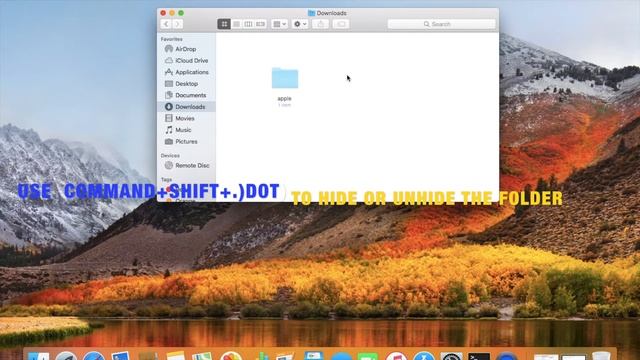The width and height of the screenshot is (640, 360).
Task: Zoom the Downloads window with green button
Action: click(x=181, y=13)
